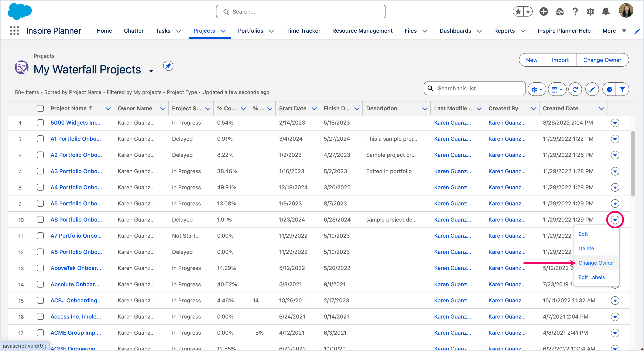Click the Salesforce cloud logo
This screenshot has height=351, width=644.
click(20, 11)
